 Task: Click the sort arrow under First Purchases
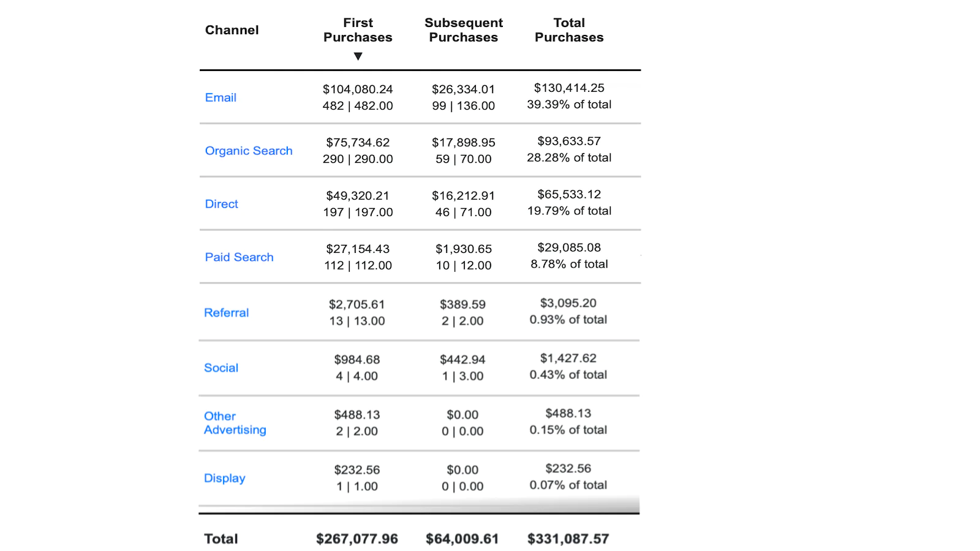tap(358, 56)
